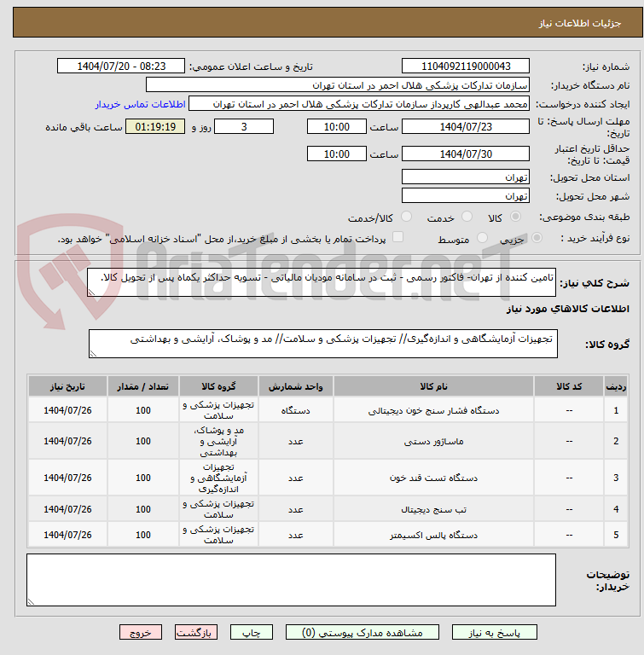
Task: Select the کالا radio button
Action: coord(516,217)
